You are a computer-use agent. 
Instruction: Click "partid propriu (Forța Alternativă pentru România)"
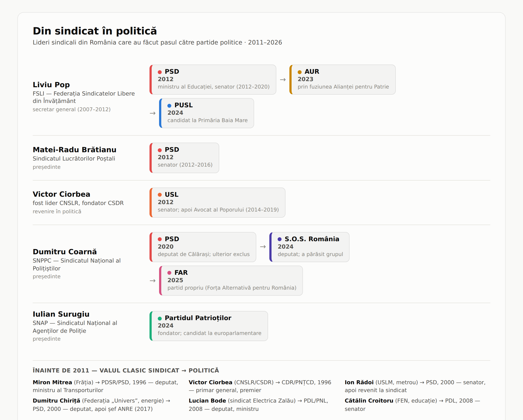click(x=232, y=288)
